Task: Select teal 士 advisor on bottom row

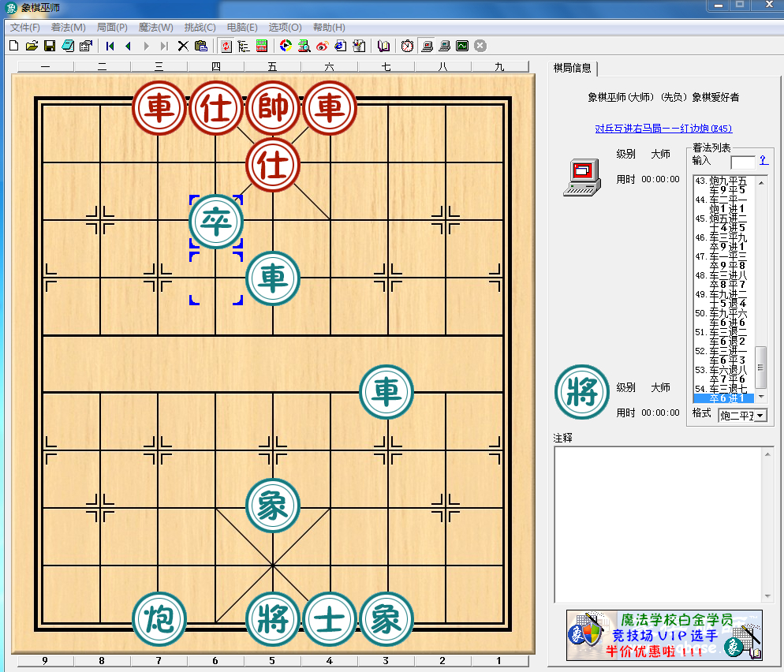Action: (x=330, y=619)
